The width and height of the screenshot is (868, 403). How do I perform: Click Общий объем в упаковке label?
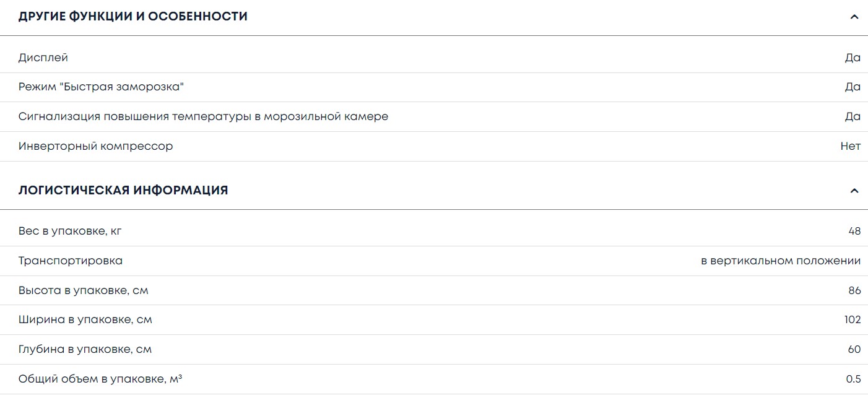pyautogui.click(x=100, y=379)
